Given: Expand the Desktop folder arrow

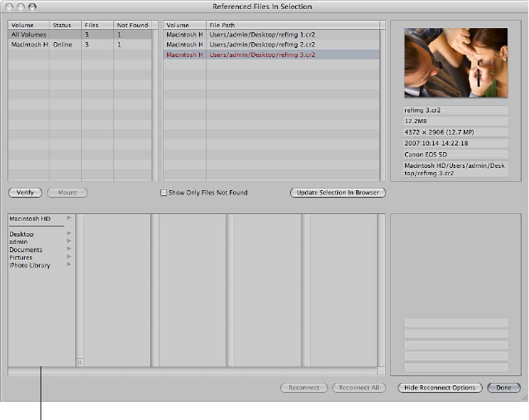Looking at the screenshot, I should [x=69, y=233].
